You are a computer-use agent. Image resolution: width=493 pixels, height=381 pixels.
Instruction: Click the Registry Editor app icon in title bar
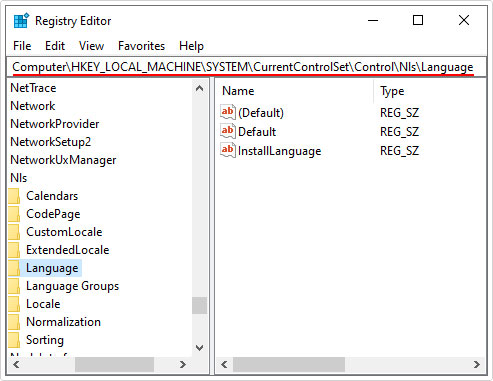click(21, 21)
